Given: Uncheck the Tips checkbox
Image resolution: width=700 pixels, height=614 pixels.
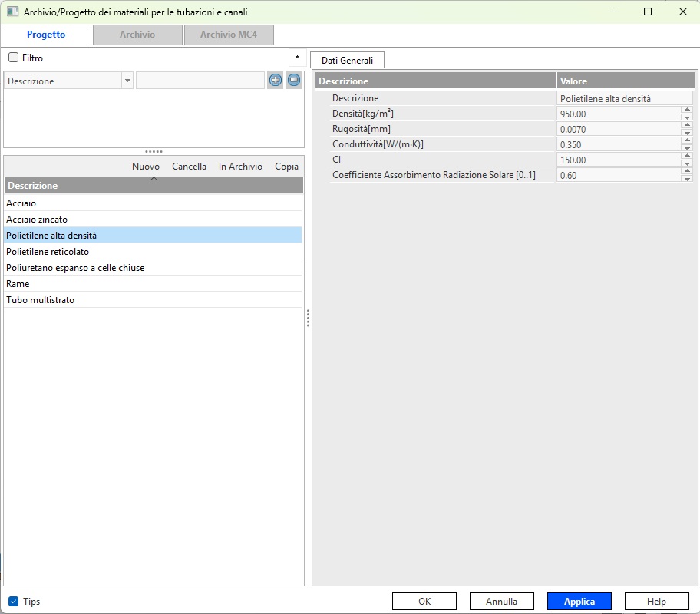Looking at the screenshot, I should pos(14,602).
